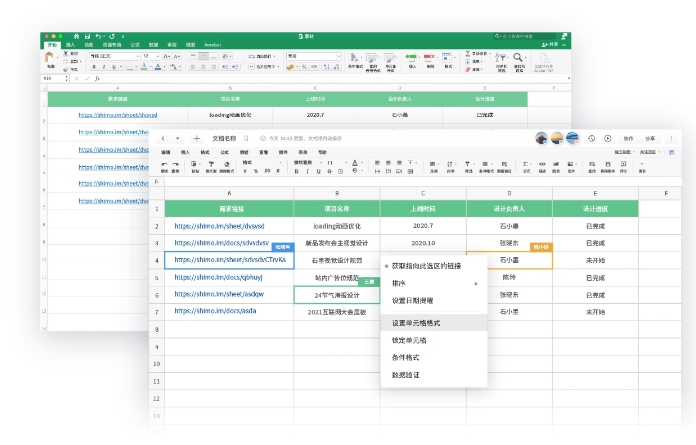Click the undo icon in Shimo toolbar
The height and width of the screenshot is (445, 696).
[x=163, y=163]
